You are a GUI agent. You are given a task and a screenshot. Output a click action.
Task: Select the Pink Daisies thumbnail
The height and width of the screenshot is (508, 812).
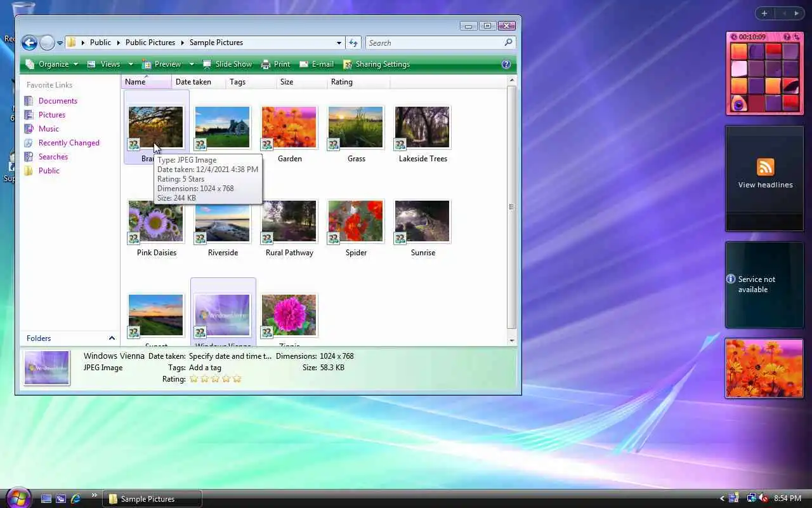(156, 221)
